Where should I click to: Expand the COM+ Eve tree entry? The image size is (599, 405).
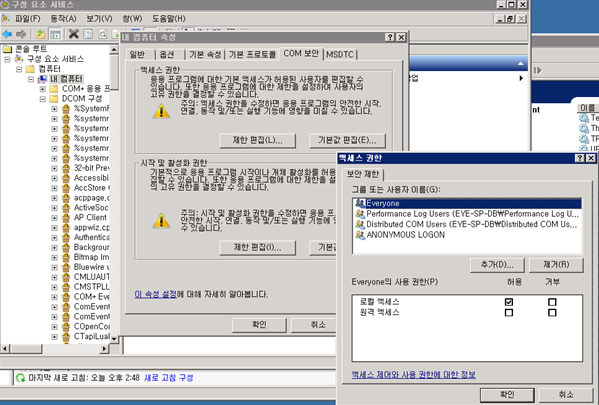click(x=54, y=297)
